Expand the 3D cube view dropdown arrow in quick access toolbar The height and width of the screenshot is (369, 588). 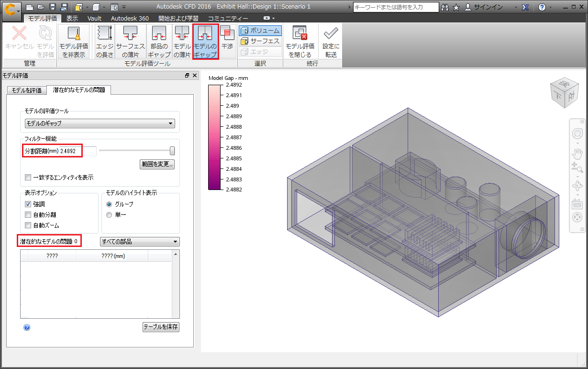click(104, 8)
